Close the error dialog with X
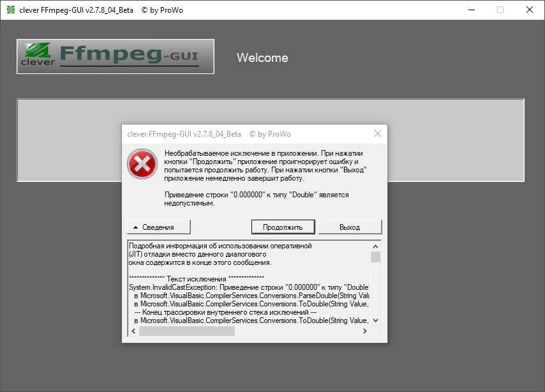 [x=378, y=133]
